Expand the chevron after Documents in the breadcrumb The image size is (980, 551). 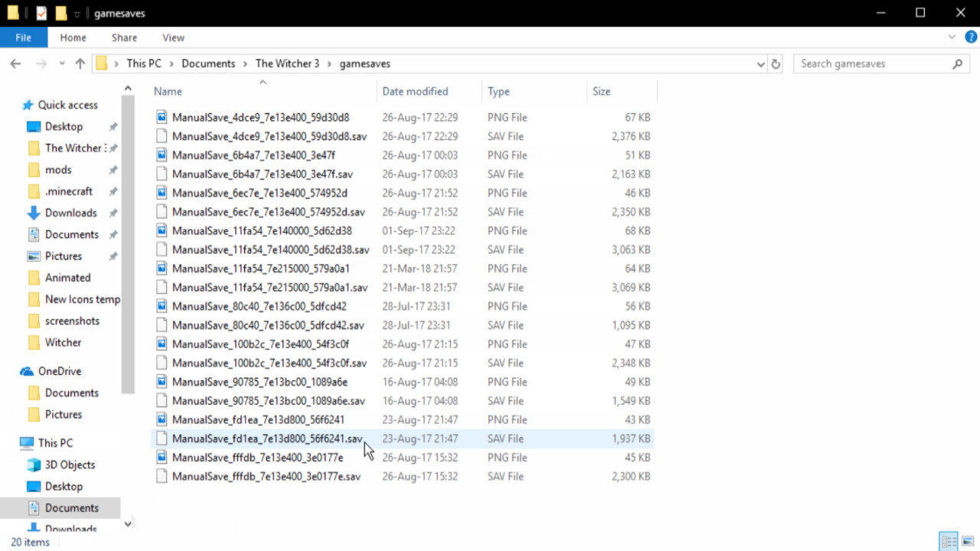(246, 64)
